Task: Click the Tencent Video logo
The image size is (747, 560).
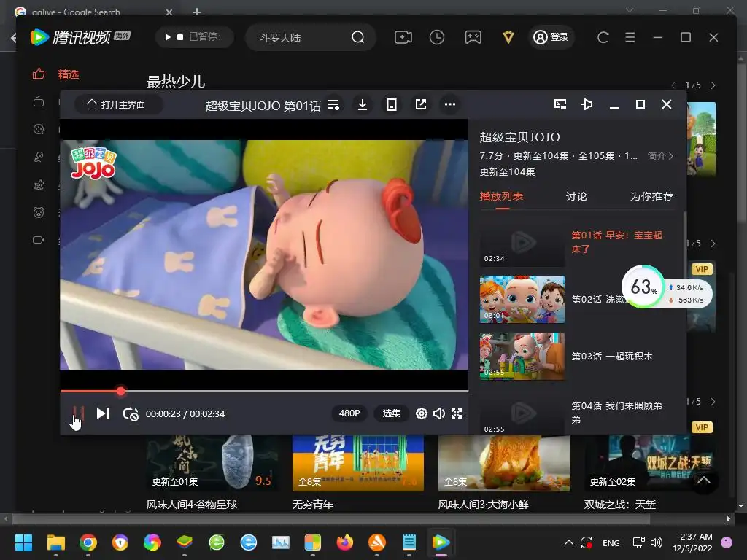Action: [x=80, y=37]
